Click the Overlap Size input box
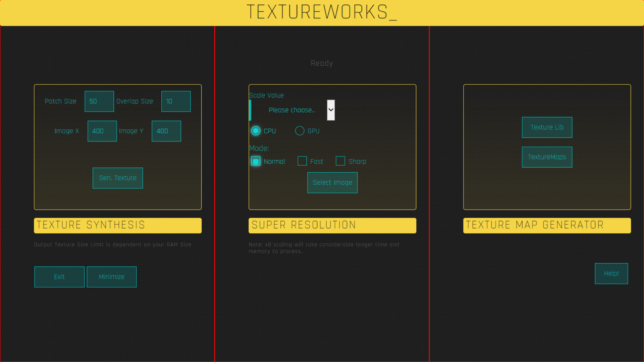The width and height of the screenshot is (644, 362). coord(176,101)
